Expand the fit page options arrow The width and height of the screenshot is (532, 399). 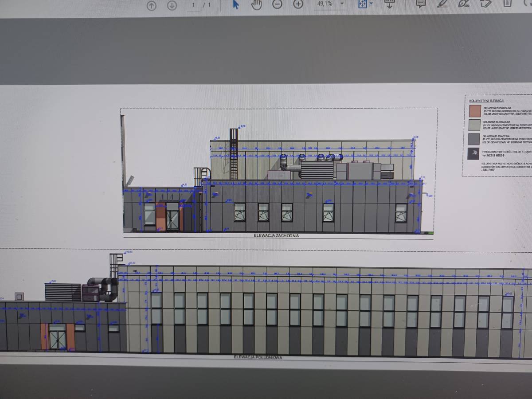(371, 4)
